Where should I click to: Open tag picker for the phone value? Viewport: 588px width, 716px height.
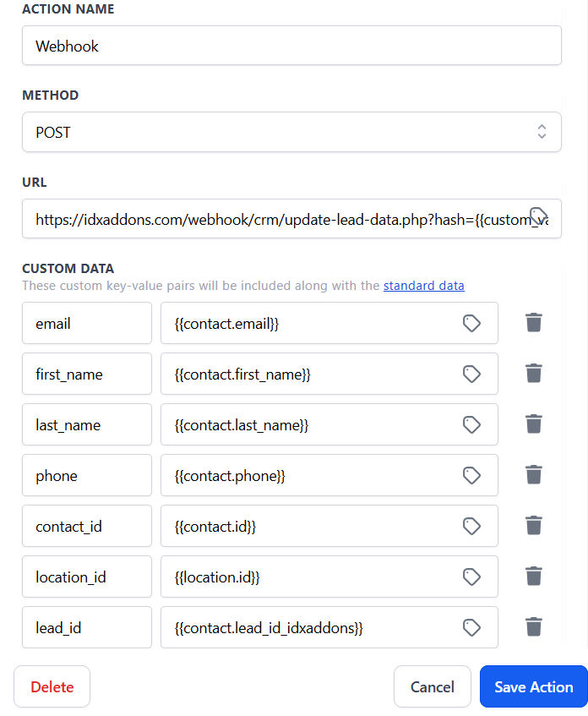click(471, 475)
